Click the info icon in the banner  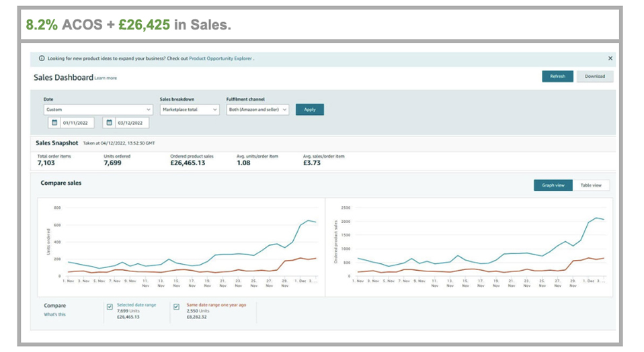coord(42,58)
